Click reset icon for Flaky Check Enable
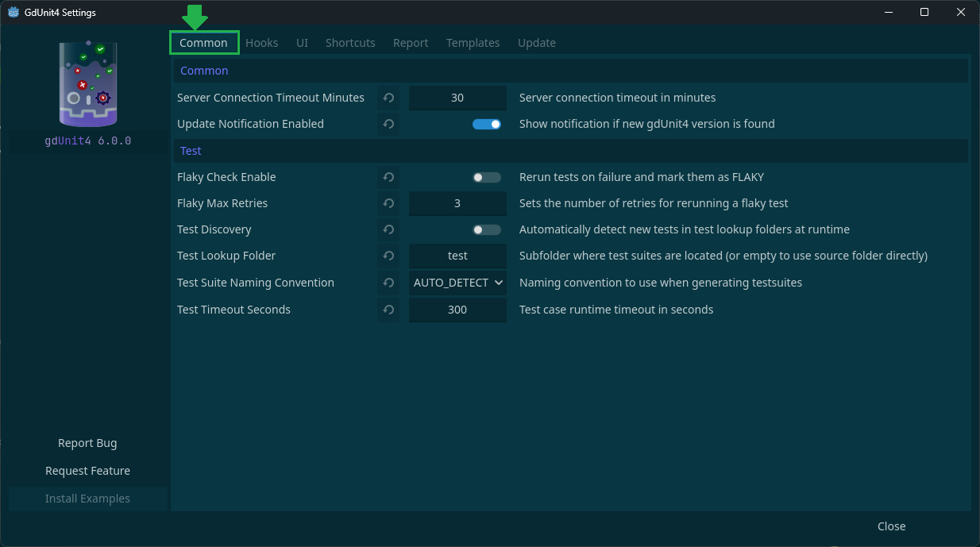 click(x=388, y=177)
